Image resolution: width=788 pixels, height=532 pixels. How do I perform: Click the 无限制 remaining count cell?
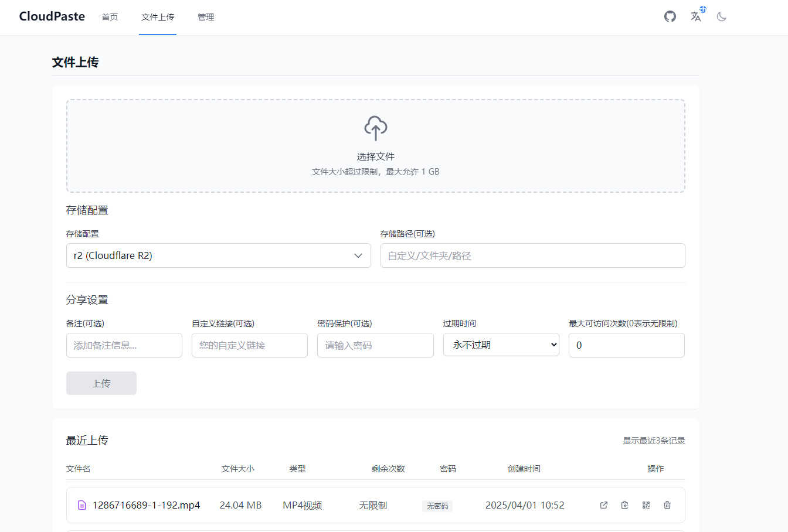click(x=373, y=505)
